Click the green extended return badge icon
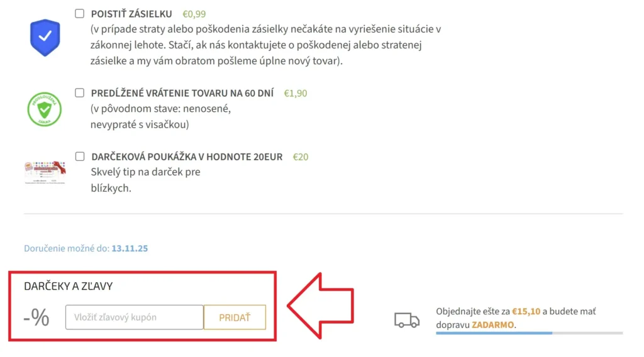Image resolution: width=644 pixels, height=357 pixels. (x=45, y=109)
